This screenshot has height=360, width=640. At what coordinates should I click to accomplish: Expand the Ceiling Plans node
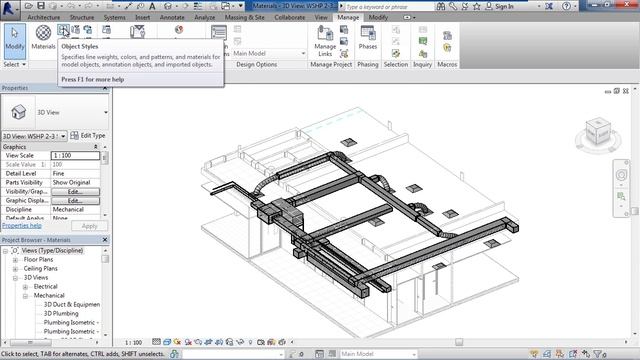click(15, 269)
